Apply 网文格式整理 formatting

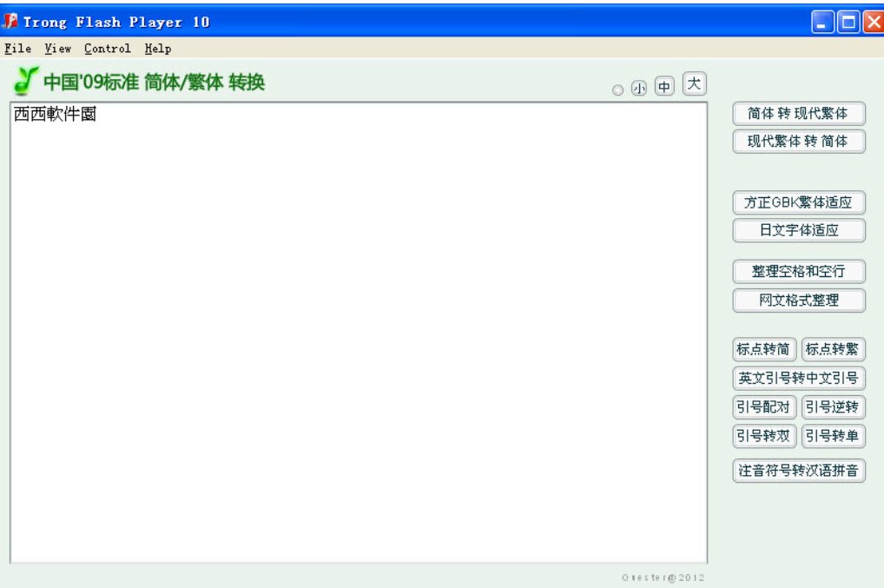pos(799,301)
